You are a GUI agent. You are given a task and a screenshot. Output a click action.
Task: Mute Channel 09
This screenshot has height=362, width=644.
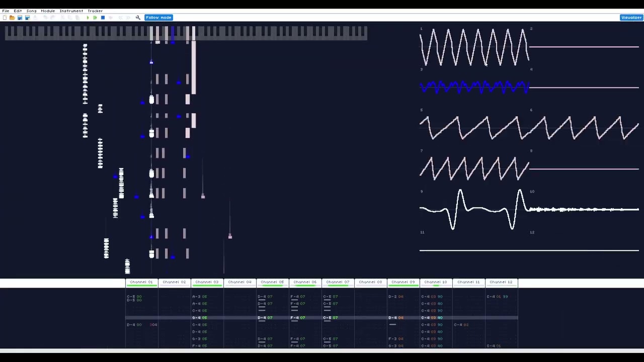[403, 282]
